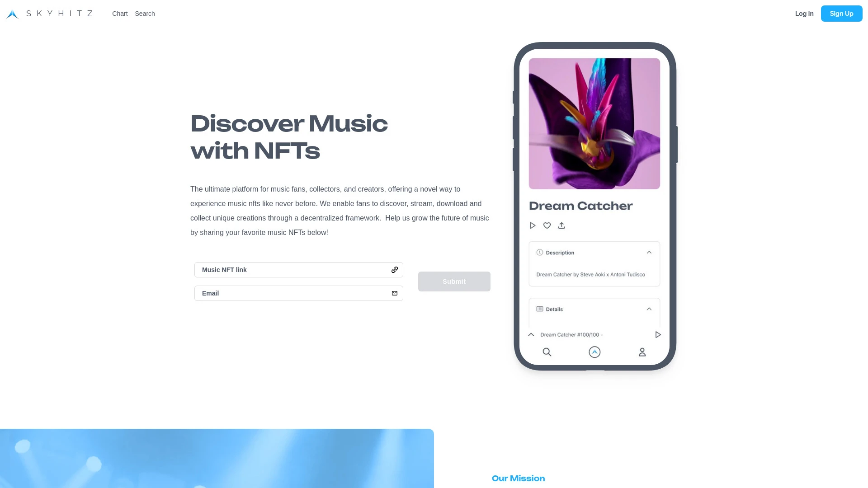This screenshot has height=488, width=868.
Task: Click the heart/like icon on Dream Catcher
Action: pyautogui.click(x=547, y=225)
